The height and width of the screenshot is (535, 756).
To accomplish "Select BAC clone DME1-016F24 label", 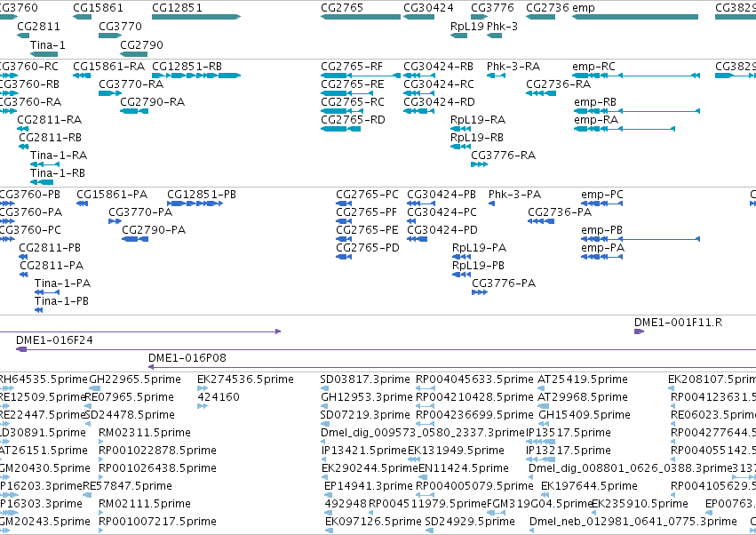I will [x=54, y=340].
